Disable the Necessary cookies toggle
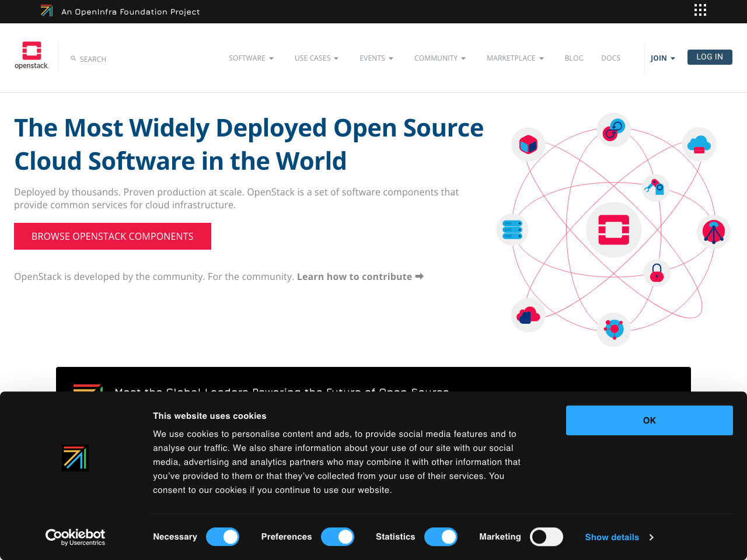The image size is (747, 560). [223, 537]
